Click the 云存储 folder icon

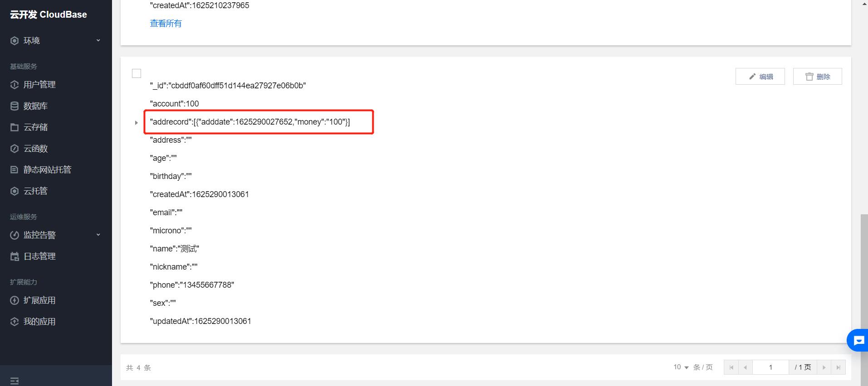coord(15,127)
